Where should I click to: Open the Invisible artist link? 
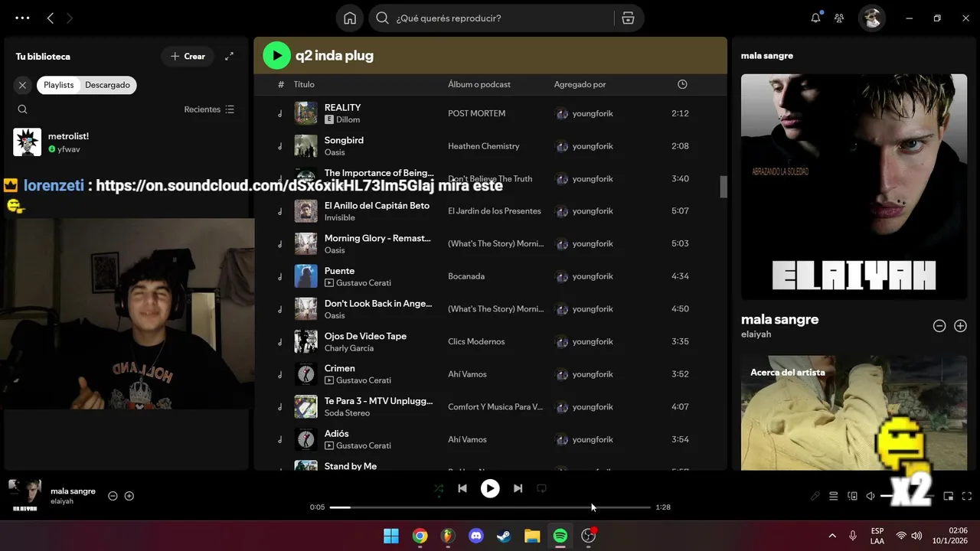click(x=339, y=218)
